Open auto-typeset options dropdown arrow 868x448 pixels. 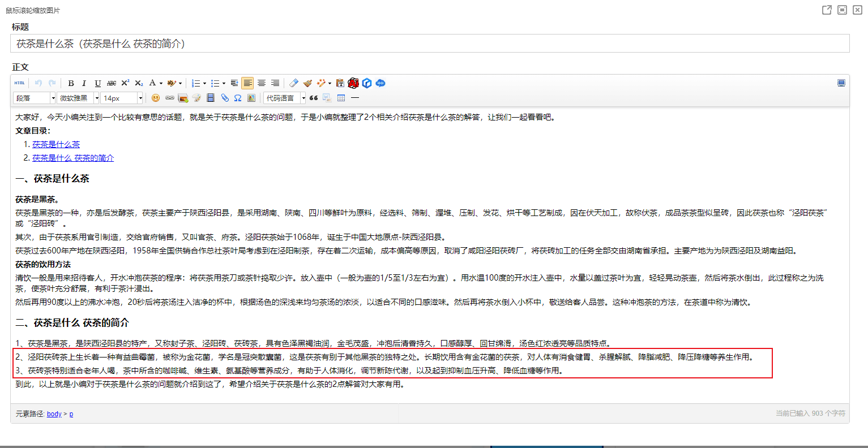pos(330,83)
